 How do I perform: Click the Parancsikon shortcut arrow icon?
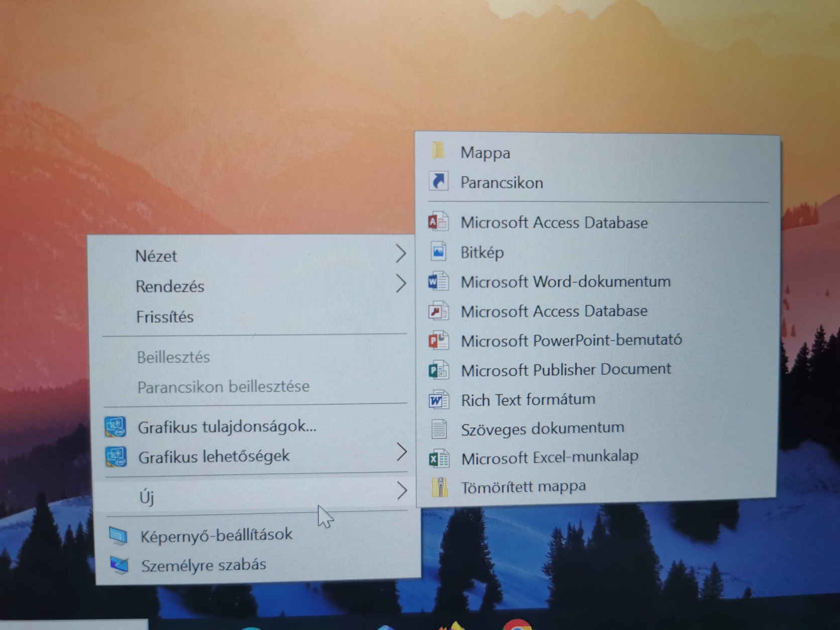(x=439, y=181)
